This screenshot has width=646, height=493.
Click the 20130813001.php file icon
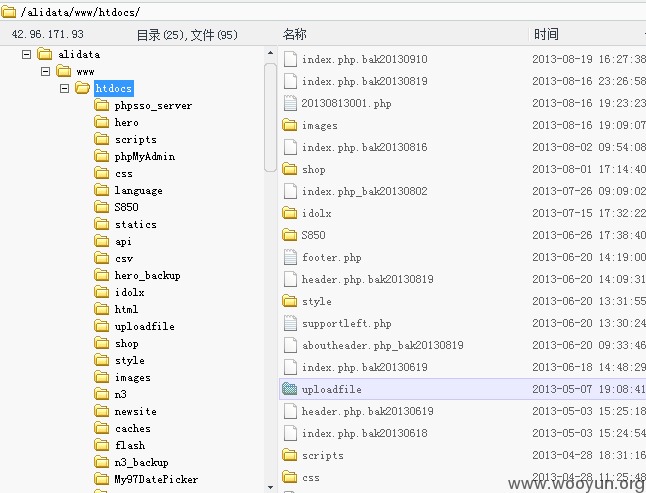pos(290,103)
